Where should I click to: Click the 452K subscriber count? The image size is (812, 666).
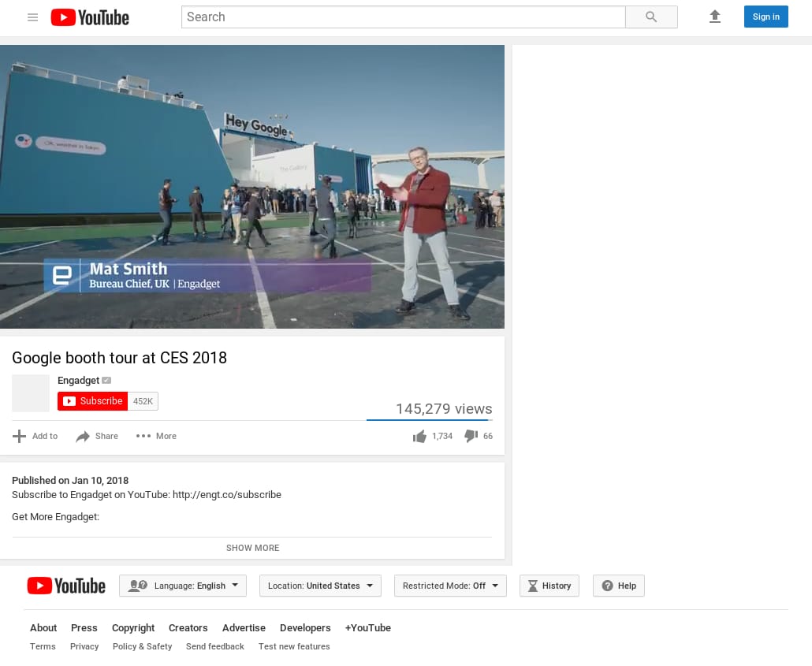(143, 401)
